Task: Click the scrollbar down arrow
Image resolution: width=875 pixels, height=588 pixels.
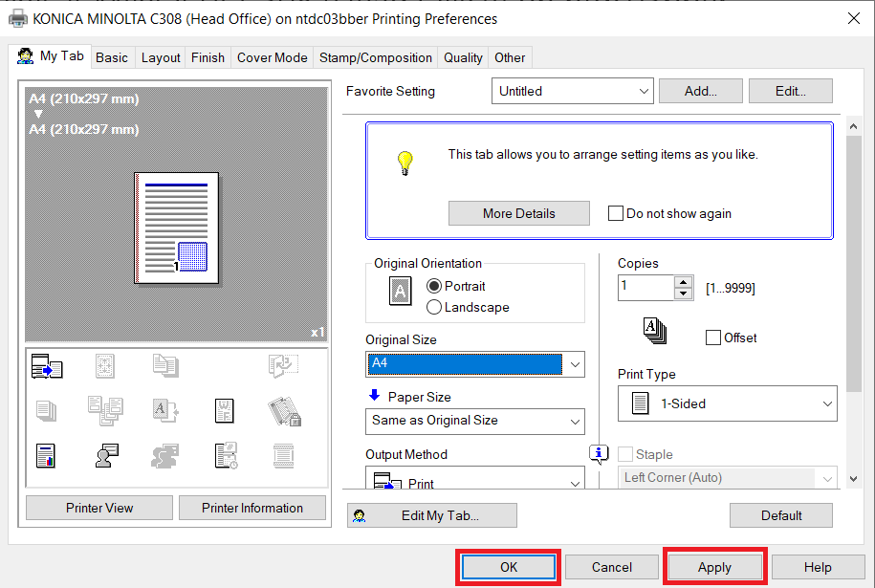Action: pos(854,479)
